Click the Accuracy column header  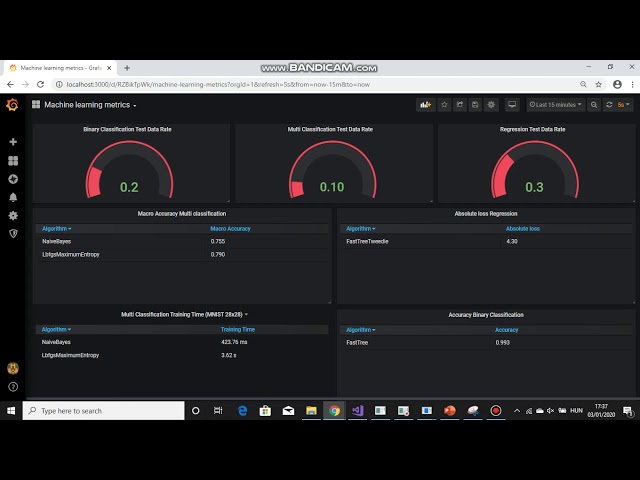click(507, 330)
